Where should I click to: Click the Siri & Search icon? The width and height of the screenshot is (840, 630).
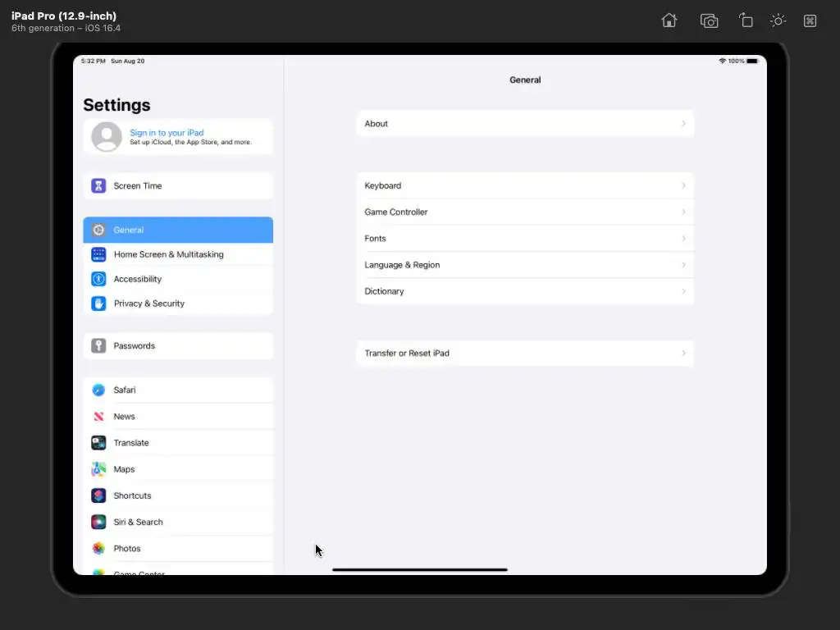pyautogui.click(x=98, y=522)
